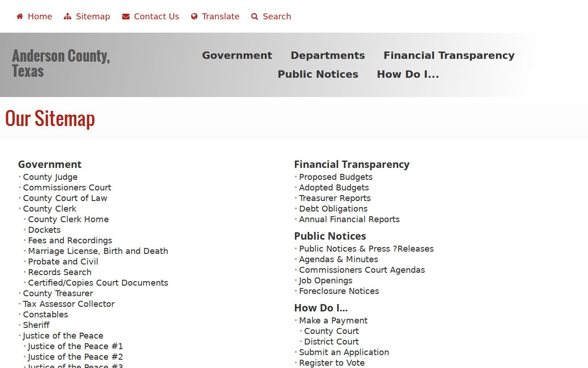Image resolution: width=588 pixels, height=368 pixels.
Task: Open the Public Notices main menu
Action: point(318,74)
